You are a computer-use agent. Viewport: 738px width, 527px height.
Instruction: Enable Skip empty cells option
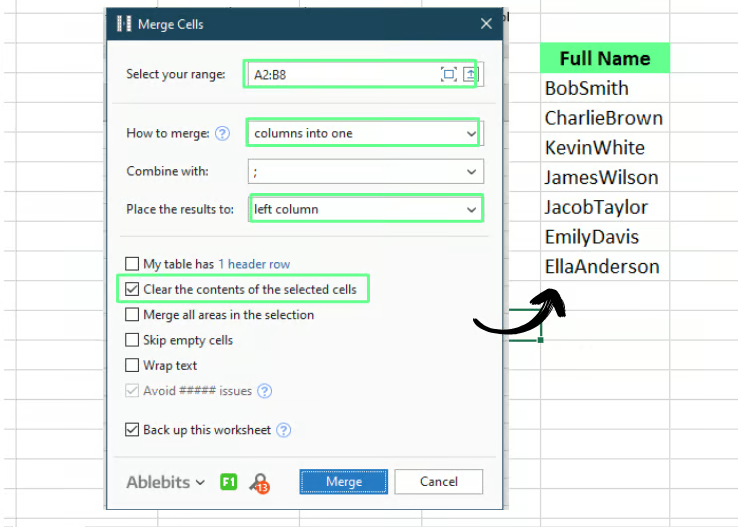coord(132,340)
